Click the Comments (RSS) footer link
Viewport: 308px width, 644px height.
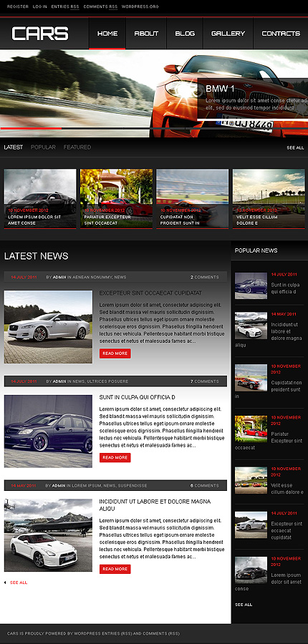click(x=160, y=634)
